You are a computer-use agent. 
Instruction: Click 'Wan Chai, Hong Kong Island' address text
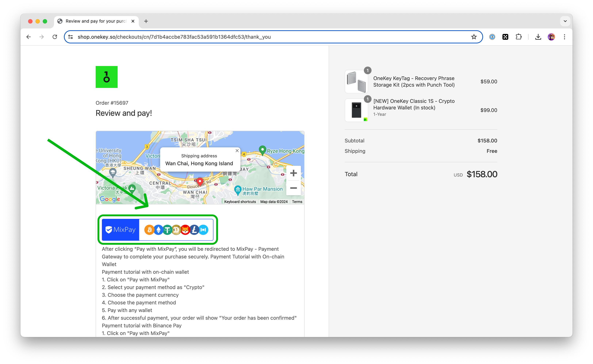click(199, 163)
